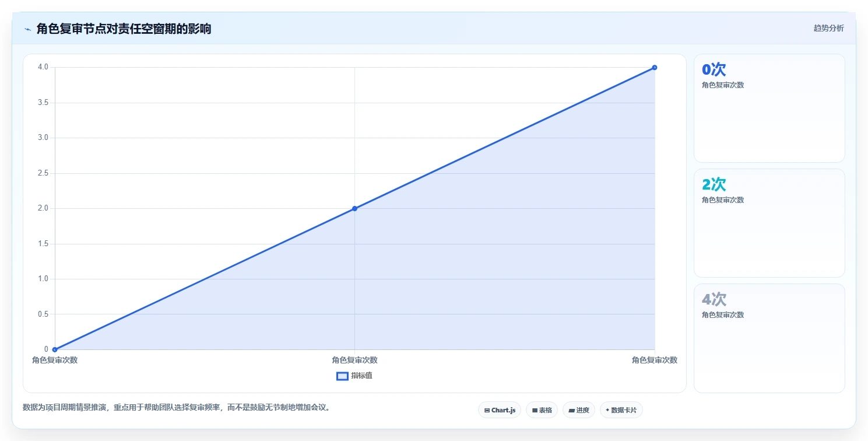Open the 4次 stat card
Screen dimensions: 868x441
(769, 338)
